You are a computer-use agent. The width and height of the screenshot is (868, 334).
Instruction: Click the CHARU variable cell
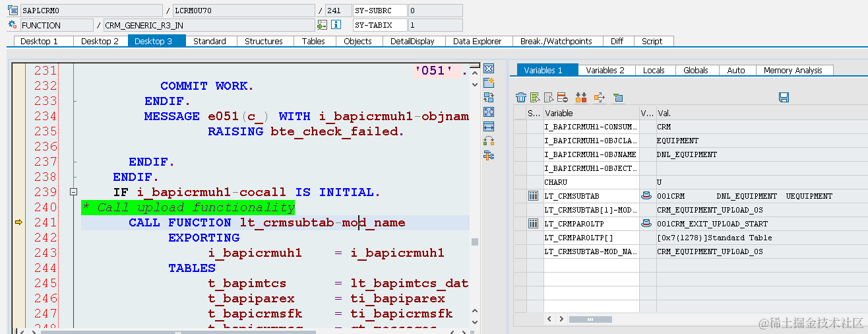coord(591,182)
